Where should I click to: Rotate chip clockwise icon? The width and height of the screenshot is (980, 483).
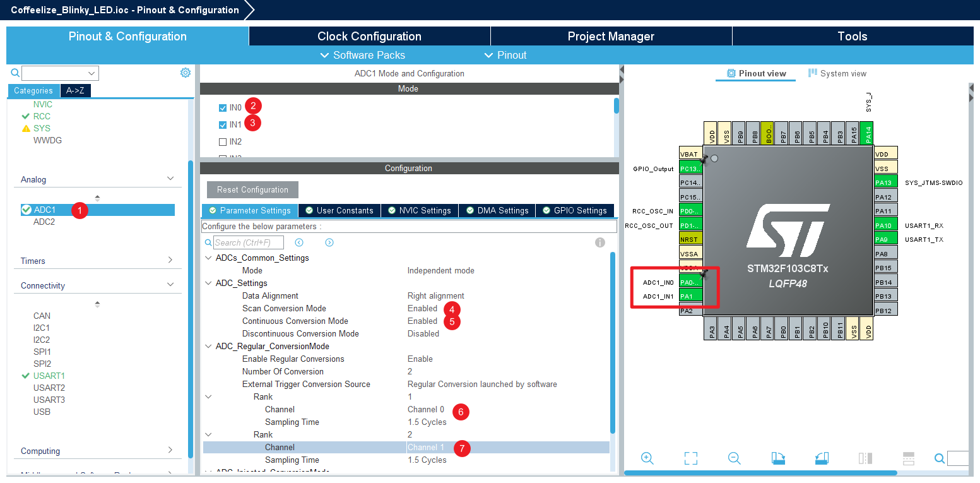pyautogui.click(x=777, y=458)
